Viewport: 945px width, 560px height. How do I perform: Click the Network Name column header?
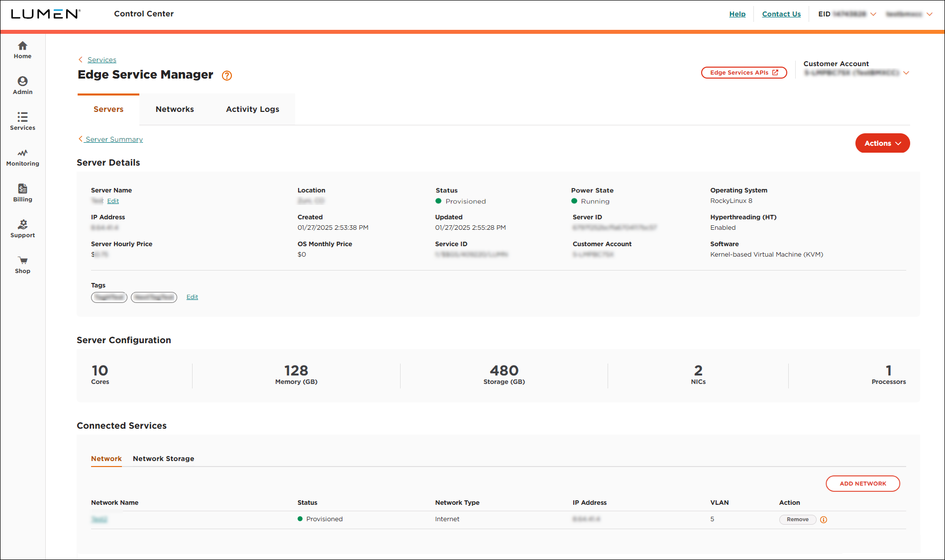coord(114,503)
